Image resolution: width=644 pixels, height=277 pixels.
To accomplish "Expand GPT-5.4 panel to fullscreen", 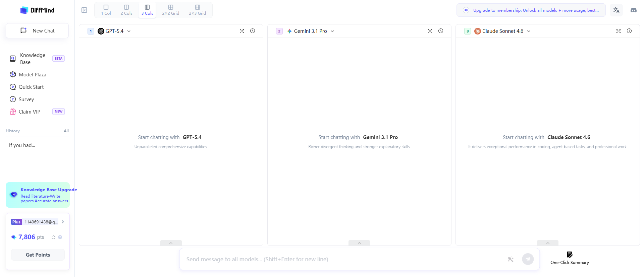I will point(242,31).
